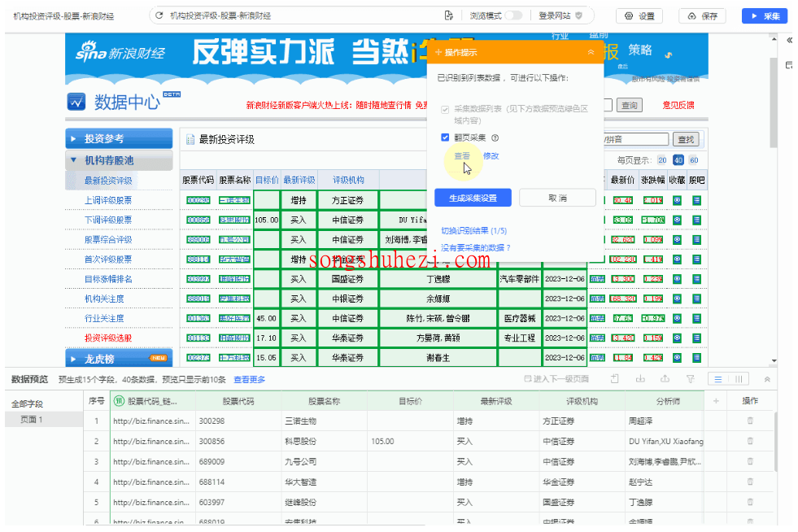
Task: Open 投资评级选股 red sidebar link
Action: pyautogui.click(x=108, y=338)
